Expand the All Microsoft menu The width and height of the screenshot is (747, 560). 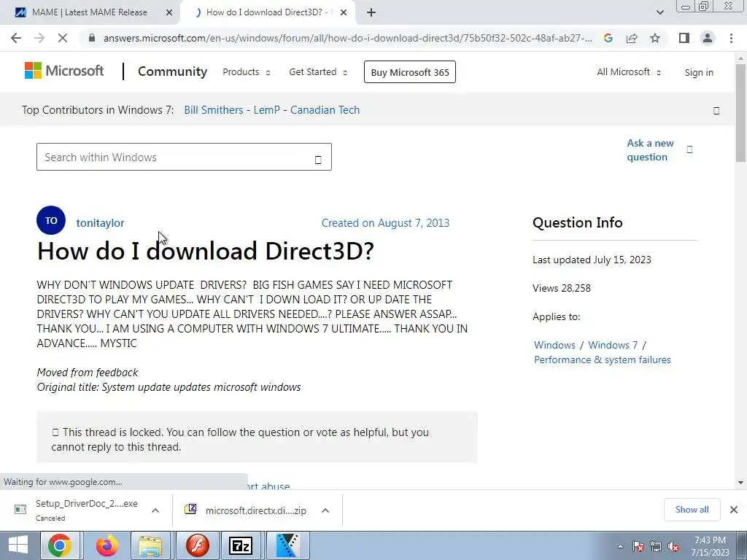click(628, 72)
